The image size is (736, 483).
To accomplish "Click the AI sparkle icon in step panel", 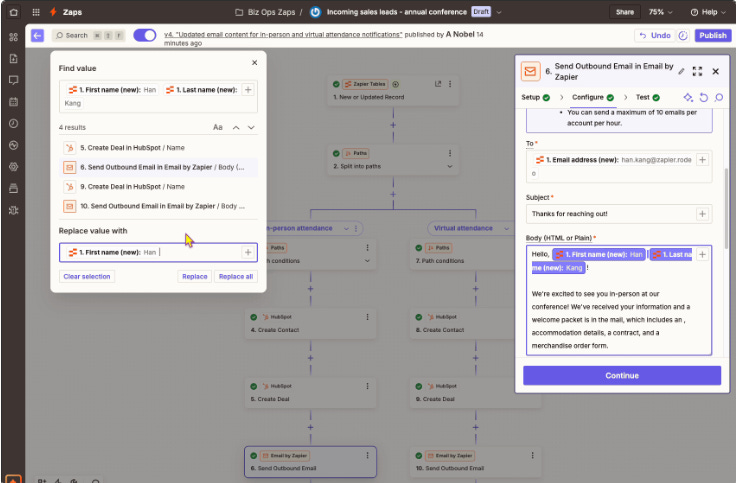I will click(688, 97).
